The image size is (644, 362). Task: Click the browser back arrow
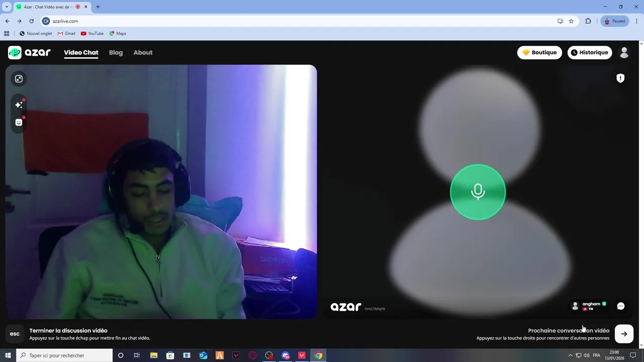point(7,21)
